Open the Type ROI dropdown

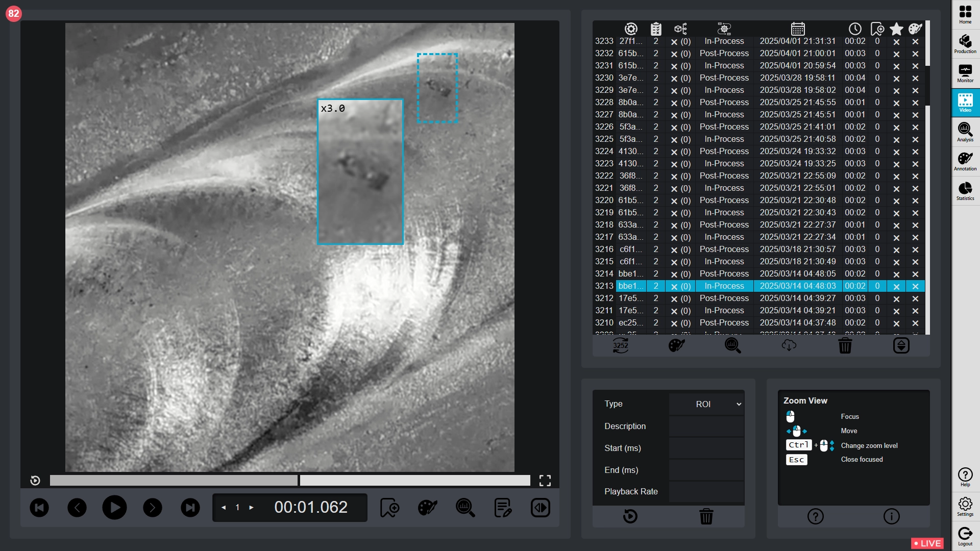pos(706,404)
